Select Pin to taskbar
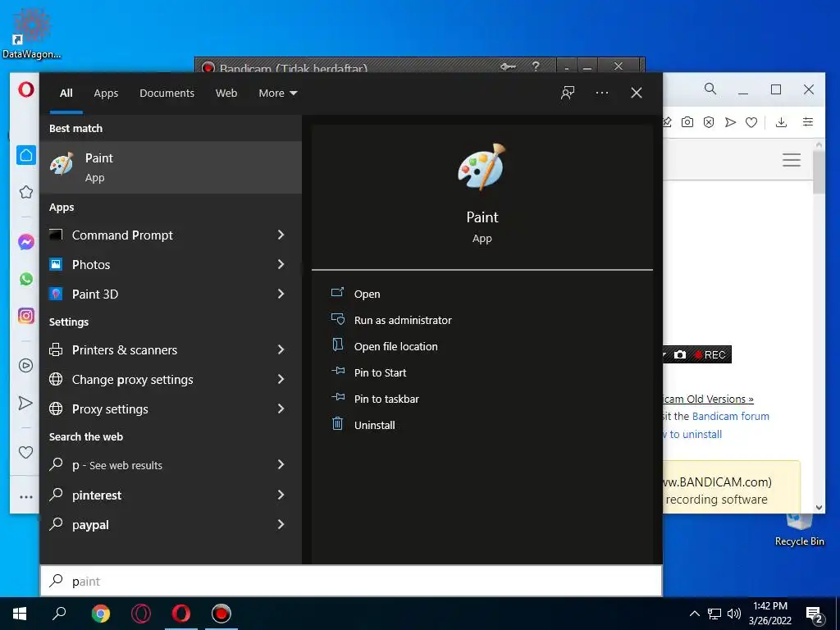 coord(386,399)
